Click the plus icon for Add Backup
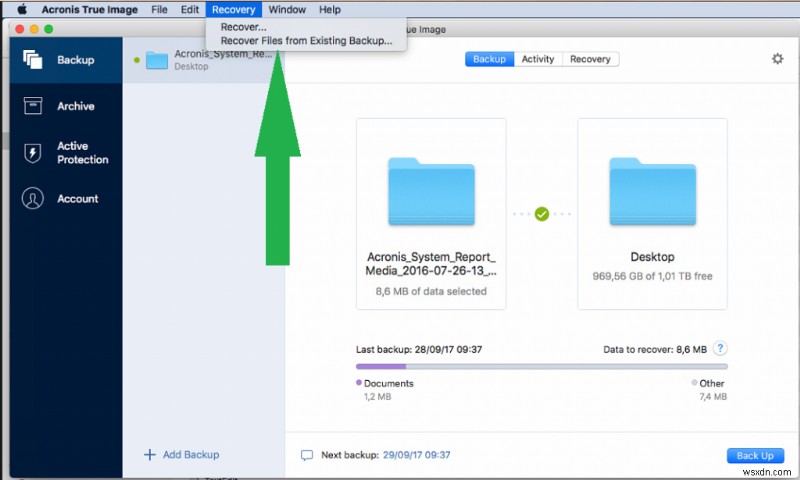The image size is (800, 480). coord(149,454)
